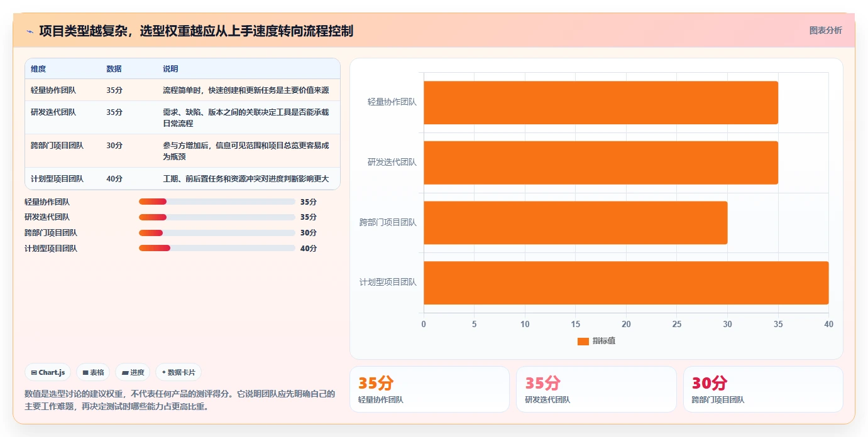Click the orange 指标值 legend color box
Image resolution: width=868 pixels, height=437 pixels.
[583, 342]
